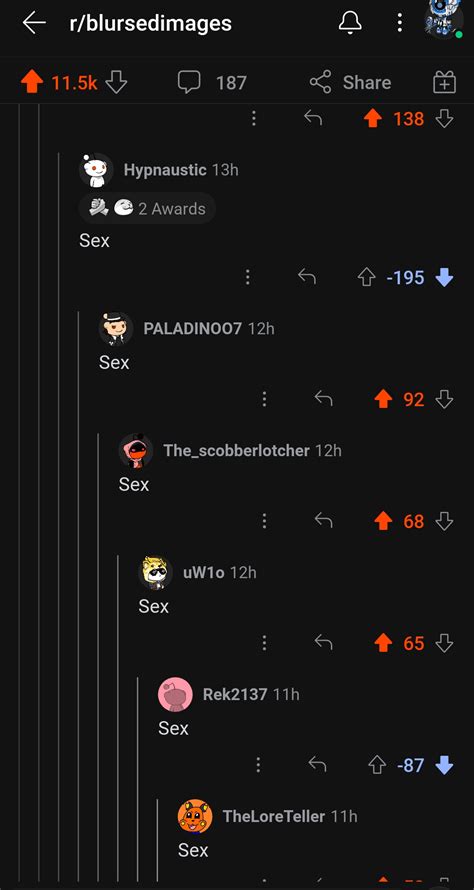View Hypnaustic's 2 Awards badge
The image size is (474, 890).
(147, 208)
